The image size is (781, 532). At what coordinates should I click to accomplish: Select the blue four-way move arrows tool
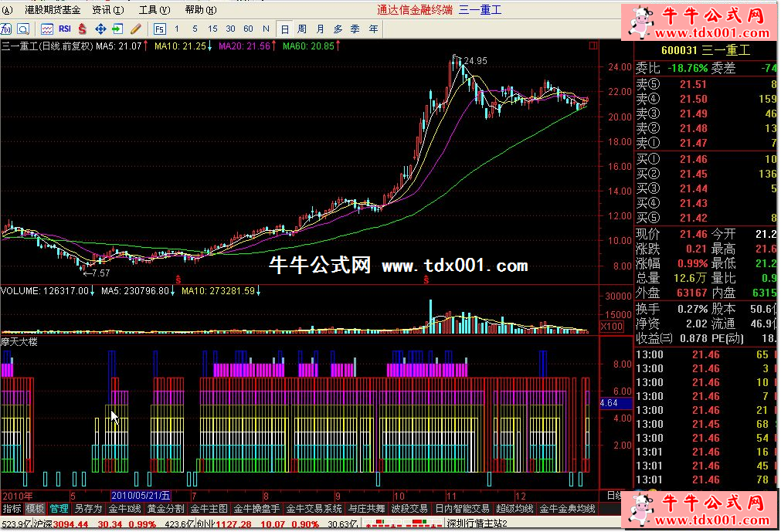coord(100,29)
